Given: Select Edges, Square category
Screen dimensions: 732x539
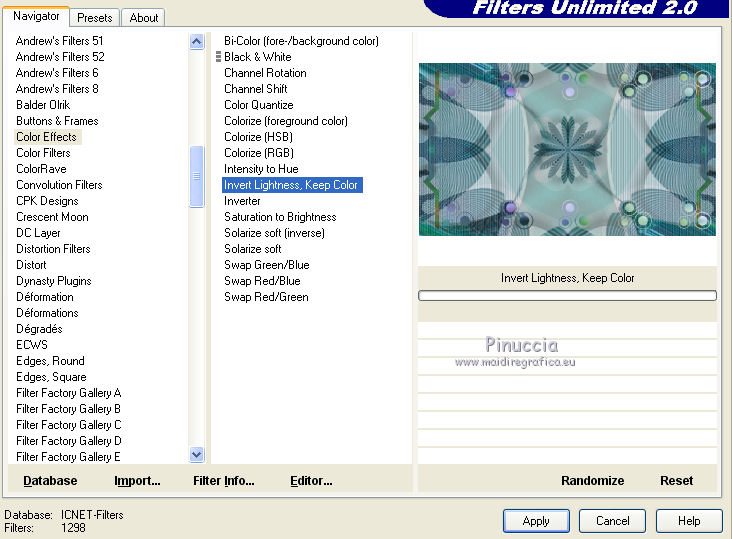Looking at the screenshot, I should tap(51, 377).
